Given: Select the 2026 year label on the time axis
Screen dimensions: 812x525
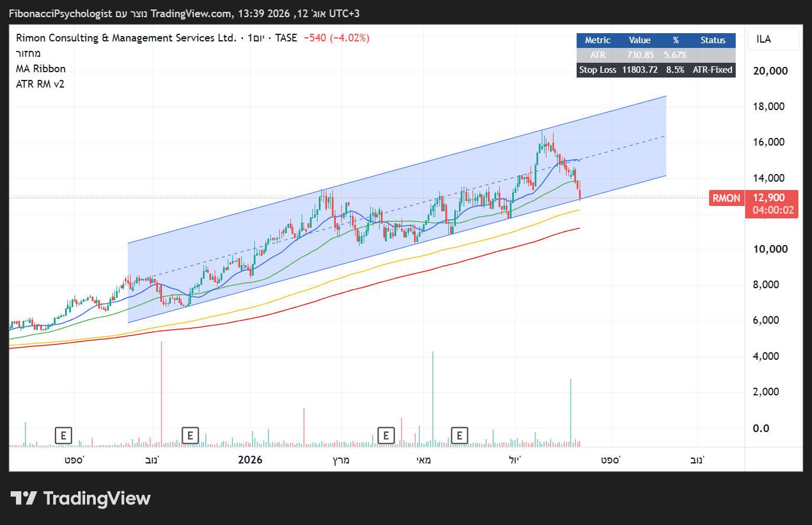Looking at the screenshot, I should tap(250, 460).
